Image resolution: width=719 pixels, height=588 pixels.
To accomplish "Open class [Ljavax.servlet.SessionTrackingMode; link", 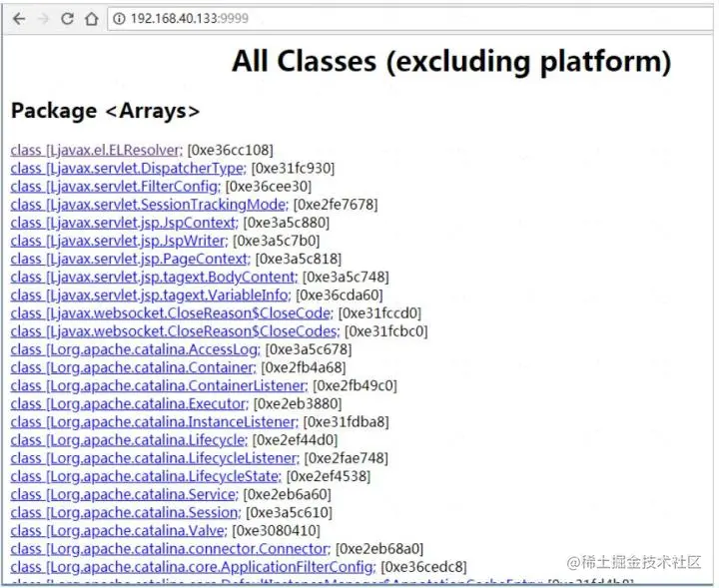I will click(150, 205).
